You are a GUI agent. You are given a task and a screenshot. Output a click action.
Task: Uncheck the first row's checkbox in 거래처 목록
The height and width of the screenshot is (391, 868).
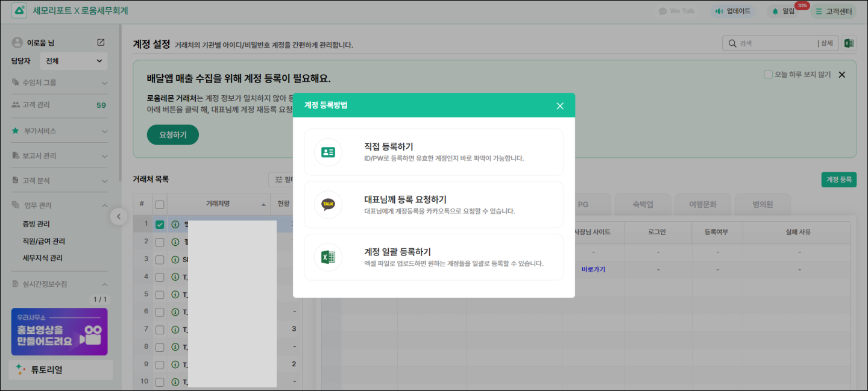pyautogui.click(x=160, y=225)
